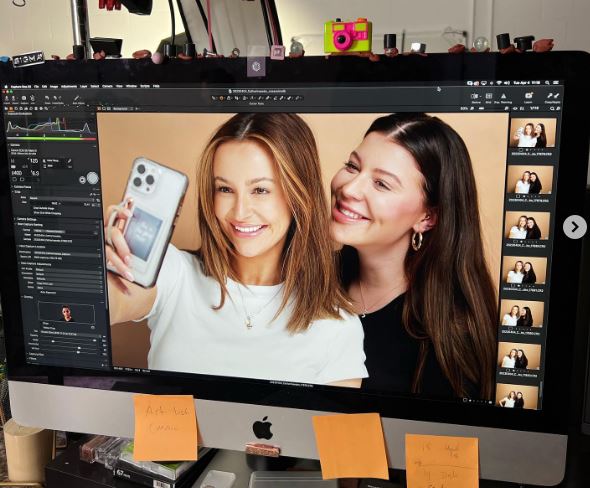Switch to the orange Capture tool tab

click(x=11, y=109)
